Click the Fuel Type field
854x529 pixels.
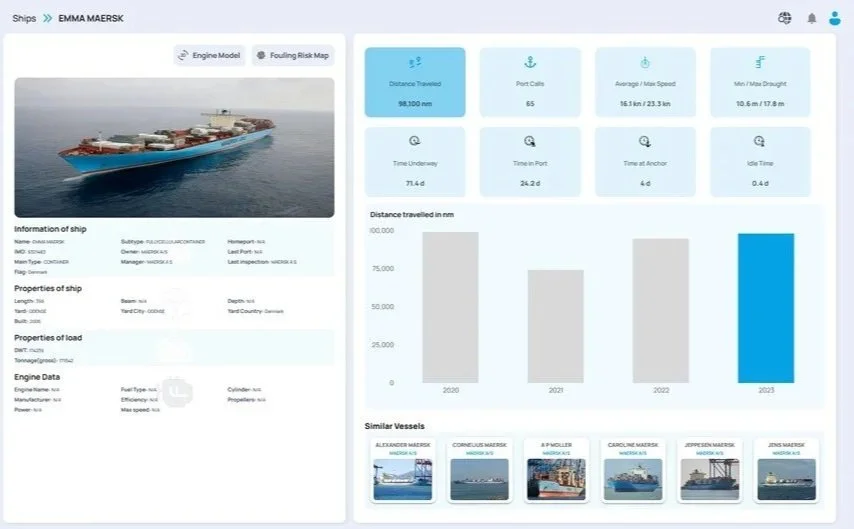click(x=139, y=390)
